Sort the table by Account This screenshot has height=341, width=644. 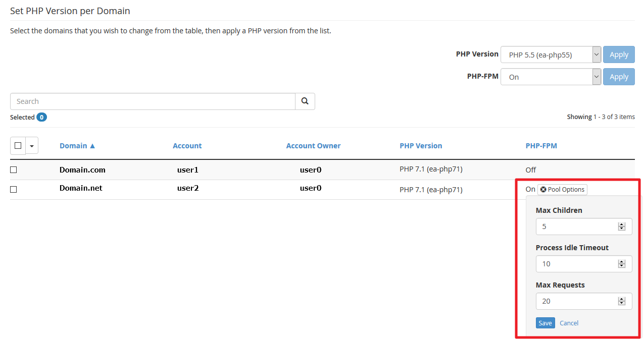(x=187, y=145)
